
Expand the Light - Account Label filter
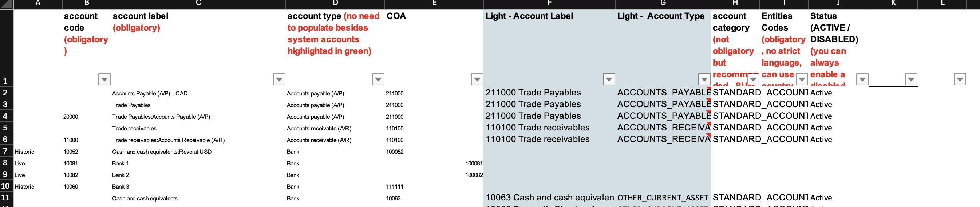(x=609, y=79)
